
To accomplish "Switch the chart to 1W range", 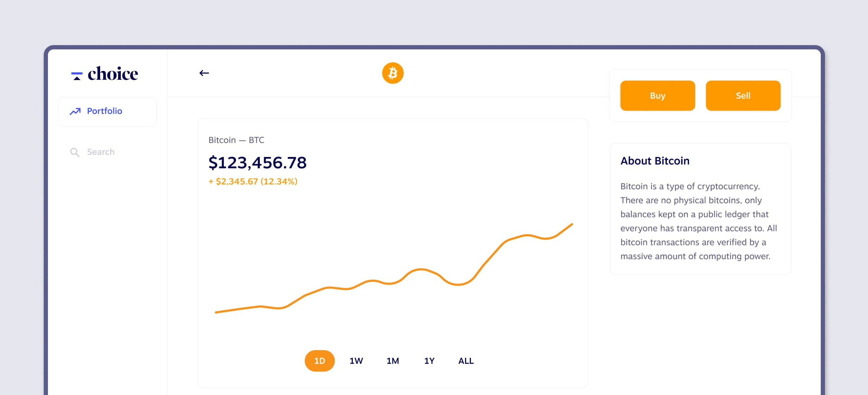I will [x=356, y=361].
